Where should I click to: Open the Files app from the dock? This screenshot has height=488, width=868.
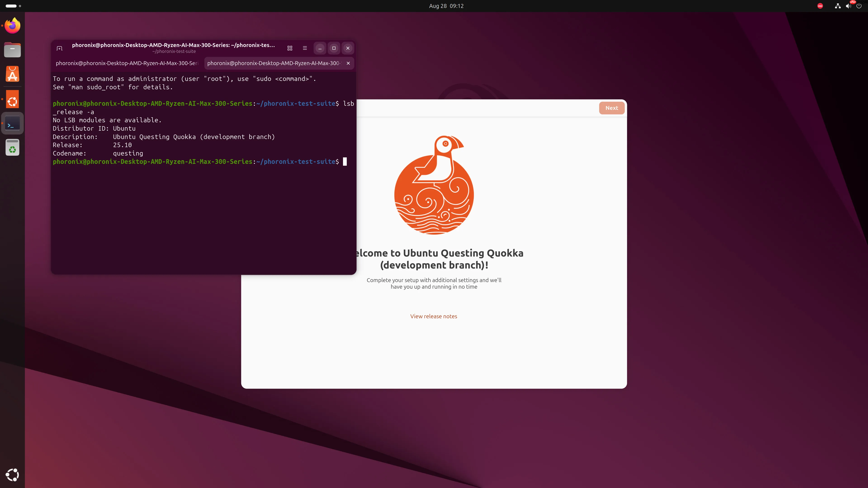coord(12,50)
